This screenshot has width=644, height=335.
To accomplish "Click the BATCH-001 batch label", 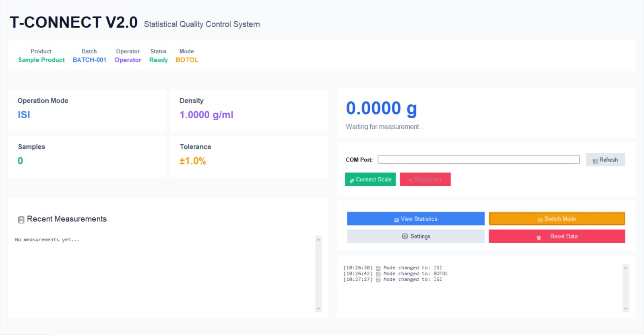I will pos(89,60).
